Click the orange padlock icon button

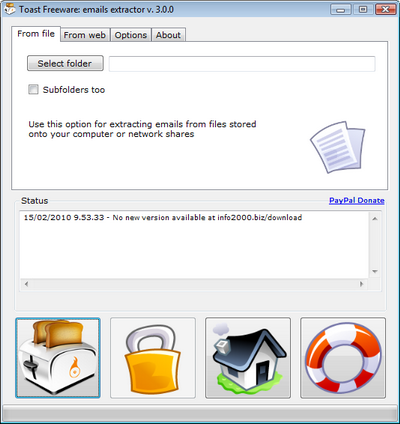tap(153, 358)
